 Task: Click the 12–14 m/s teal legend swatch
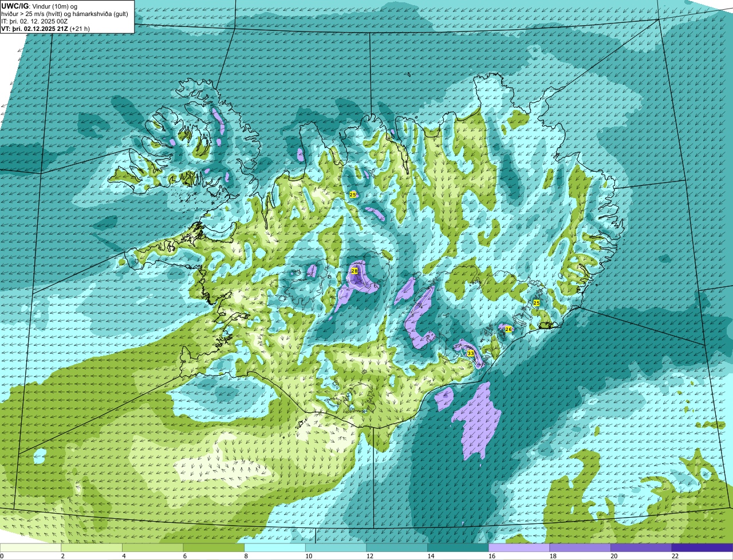point(397,547)
